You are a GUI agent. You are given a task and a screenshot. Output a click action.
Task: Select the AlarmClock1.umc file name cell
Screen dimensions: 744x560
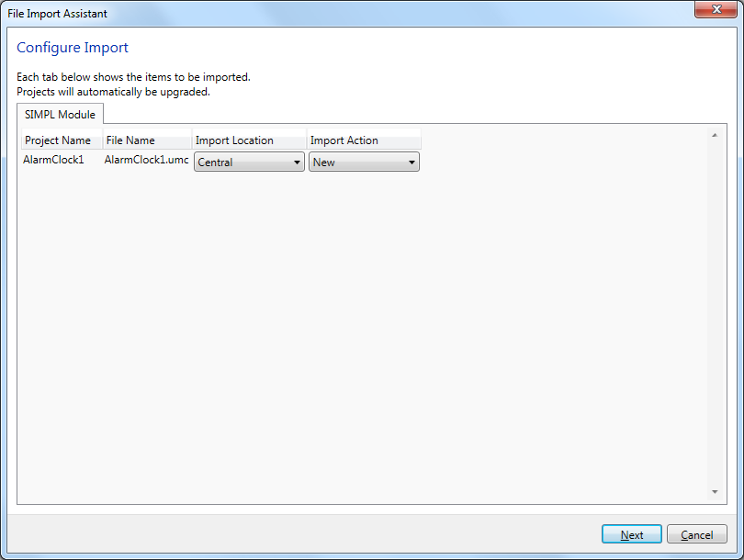click(146, 160)
